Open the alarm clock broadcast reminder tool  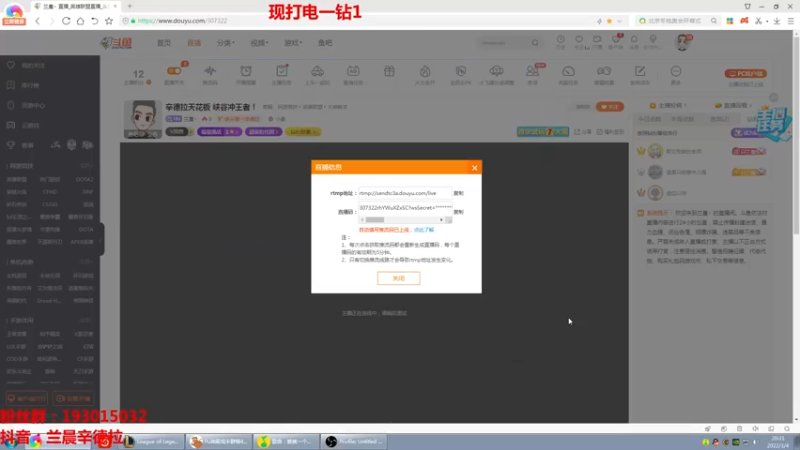(246, 73)
